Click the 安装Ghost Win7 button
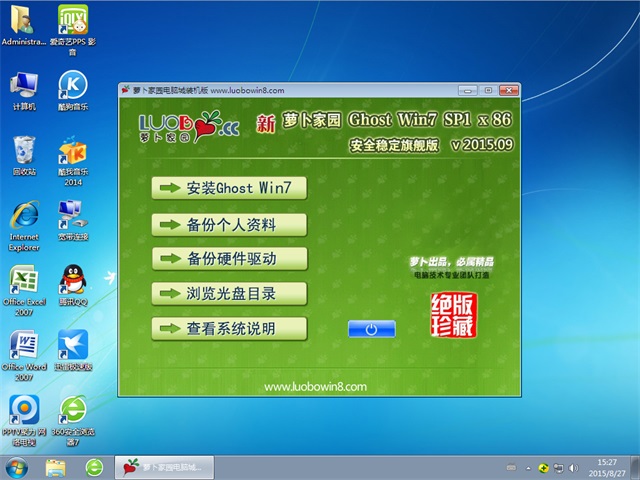 [x=229, y=188]
